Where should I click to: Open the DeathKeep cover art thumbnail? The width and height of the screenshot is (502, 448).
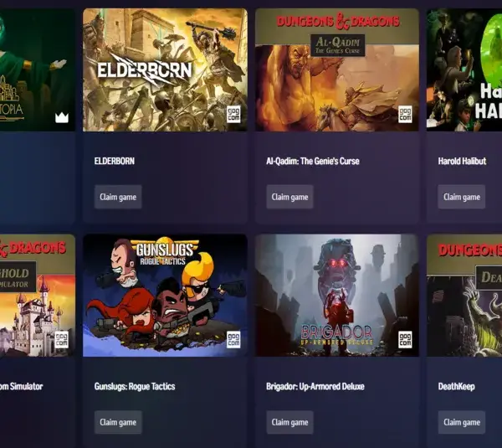pos(464,296)
